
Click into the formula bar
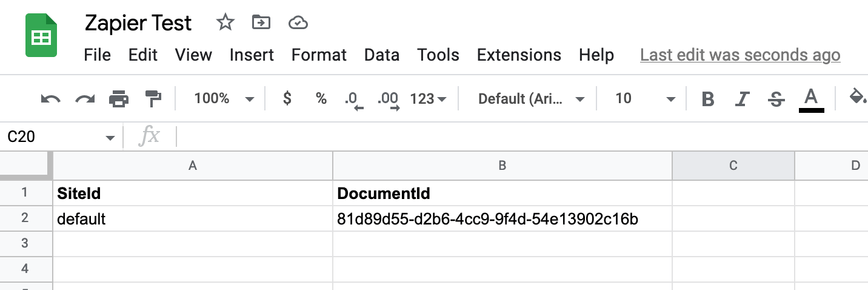(521, 137)
